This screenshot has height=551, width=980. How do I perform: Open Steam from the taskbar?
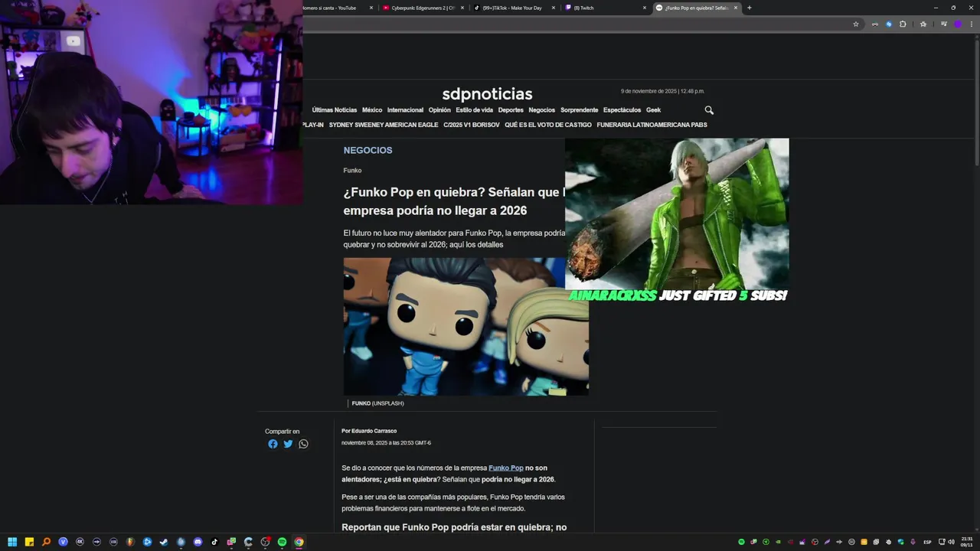164,542
